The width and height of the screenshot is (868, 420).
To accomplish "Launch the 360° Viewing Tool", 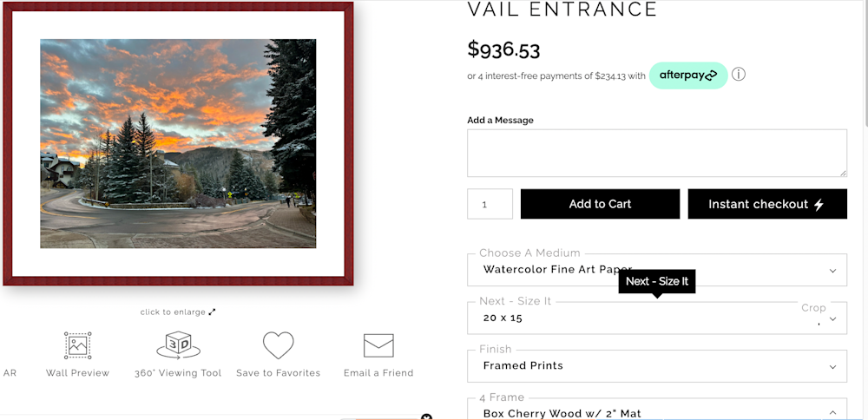I will (178, 346).
